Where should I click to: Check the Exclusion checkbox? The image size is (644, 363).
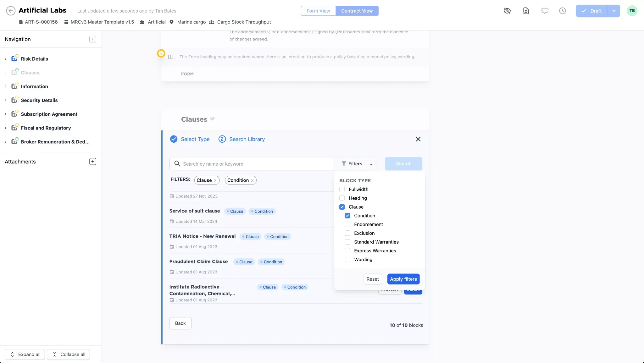pyautogui.click(x=347, y=233)
